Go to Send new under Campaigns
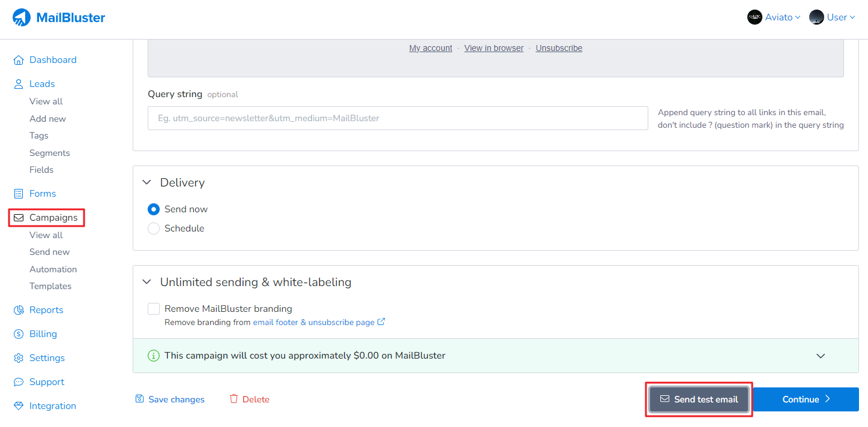The image size is (868, 427). [49, 251]
